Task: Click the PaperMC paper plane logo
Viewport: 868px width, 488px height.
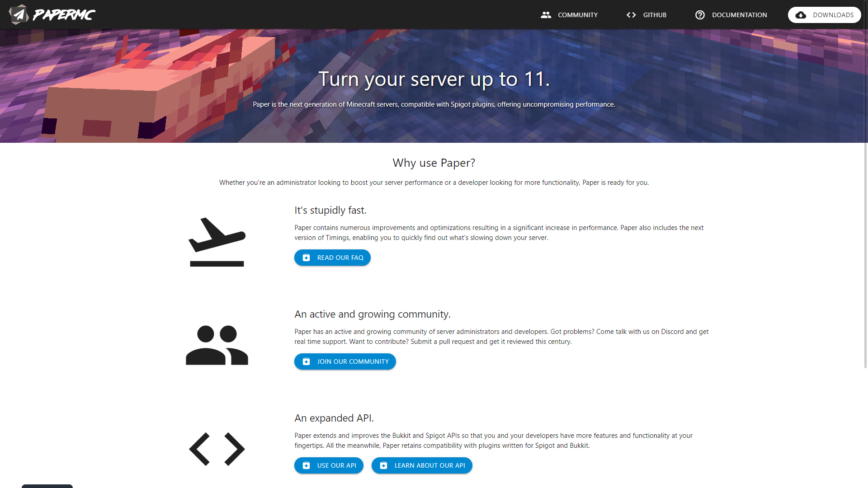Action: [x=19, y=15]
